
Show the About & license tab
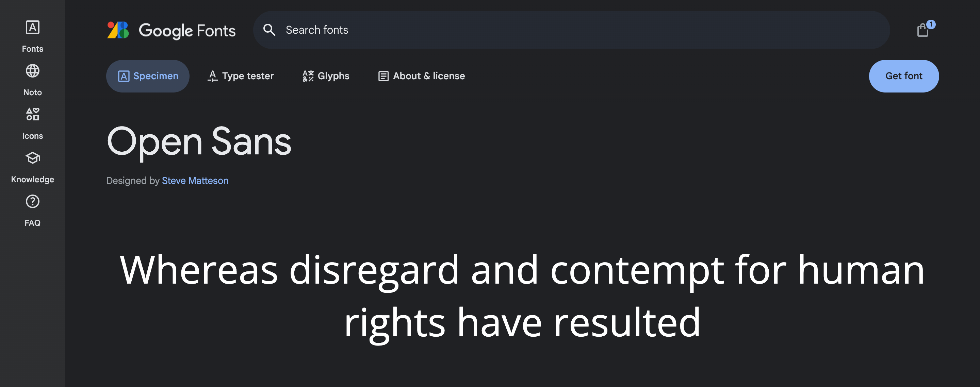(422, 76)
